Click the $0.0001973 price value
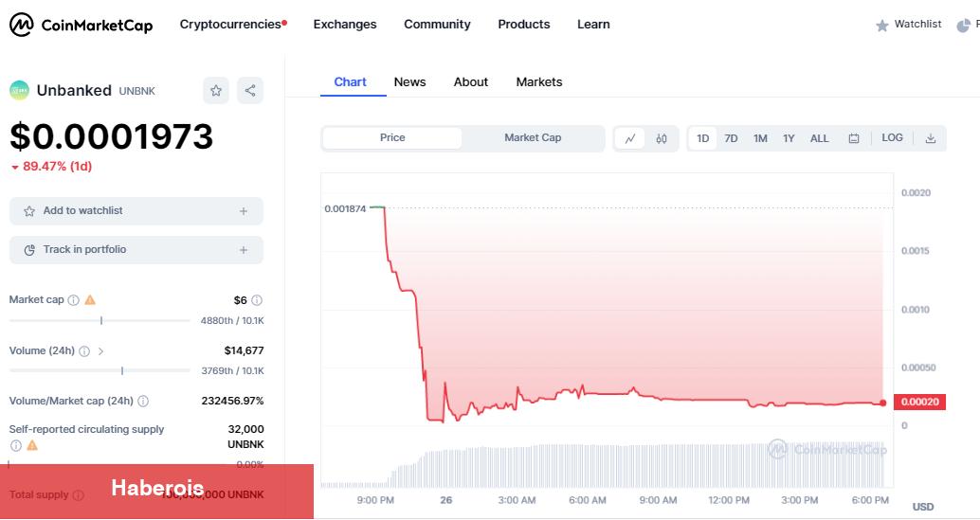The image size is (980, 520). [111, 136]
